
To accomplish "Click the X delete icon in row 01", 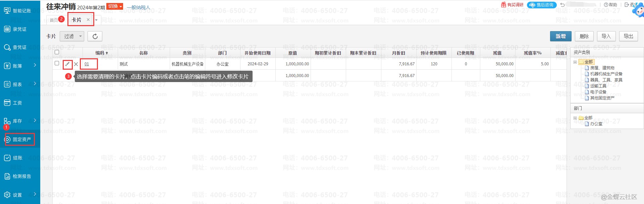I will tap(76, 64).
